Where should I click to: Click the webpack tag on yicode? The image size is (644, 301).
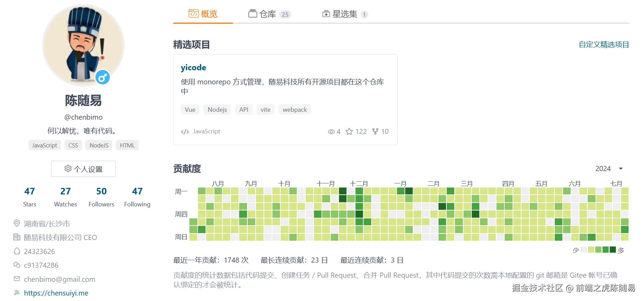[x=294, y=110]
